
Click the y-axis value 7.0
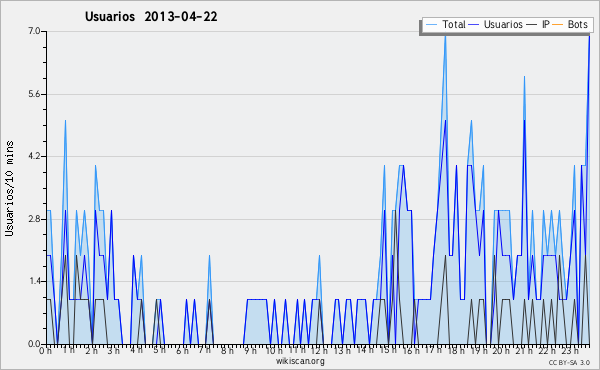pos(34,31)
